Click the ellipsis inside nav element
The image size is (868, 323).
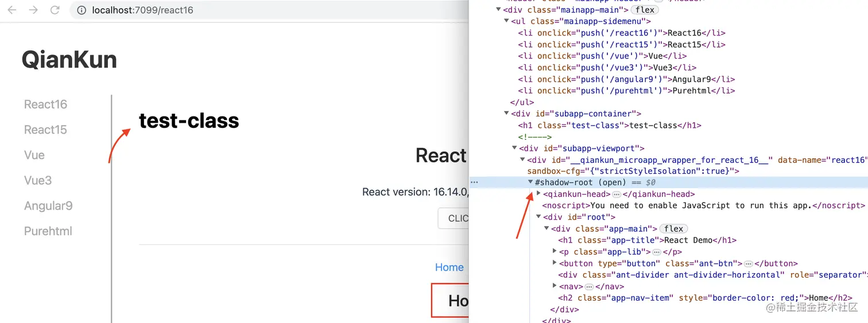589,286
